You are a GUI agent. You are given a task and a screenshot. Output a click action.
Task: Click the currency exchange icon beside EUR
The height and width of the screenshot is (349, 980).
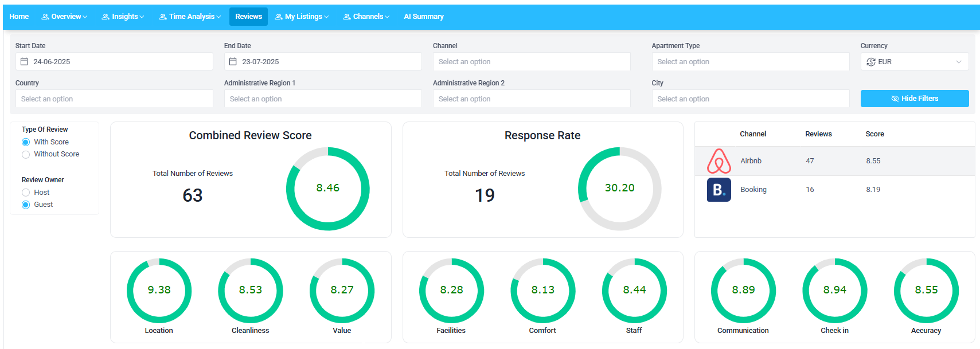pos(870,62)
